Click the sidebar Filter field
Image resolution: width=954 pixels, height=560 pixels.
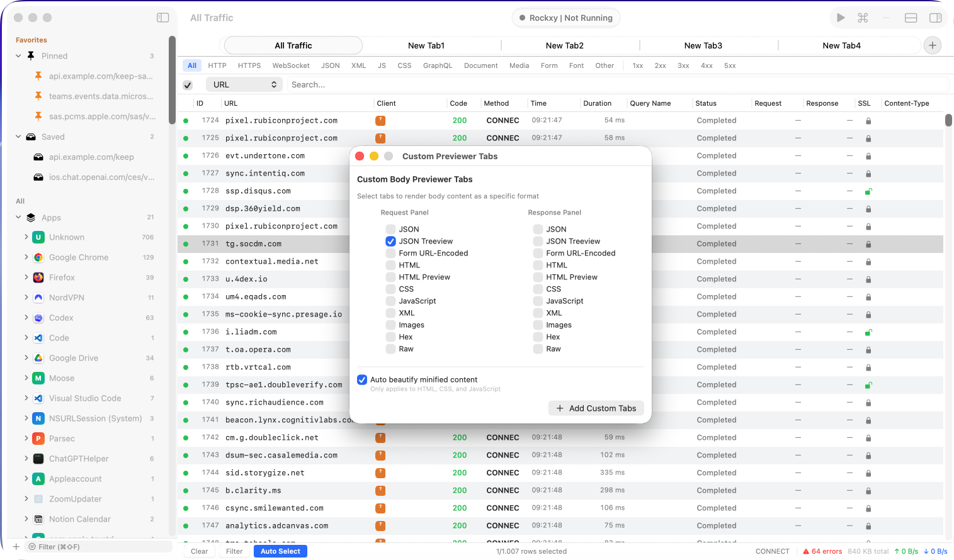click(98, 547)
